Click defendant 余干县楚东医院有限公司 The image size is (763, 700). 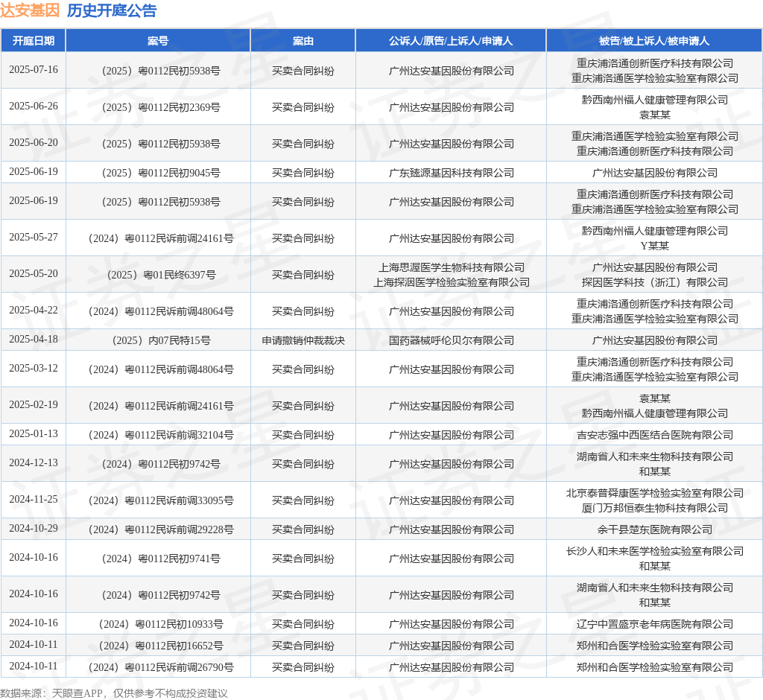[x=654, y=529]
